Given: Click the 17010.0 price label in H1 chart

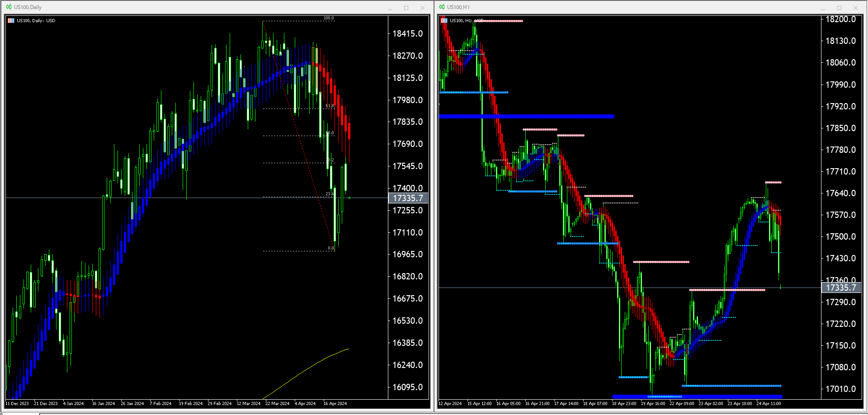Looking at the screenshot, I should pyautogui.click(x=841, y=389).
